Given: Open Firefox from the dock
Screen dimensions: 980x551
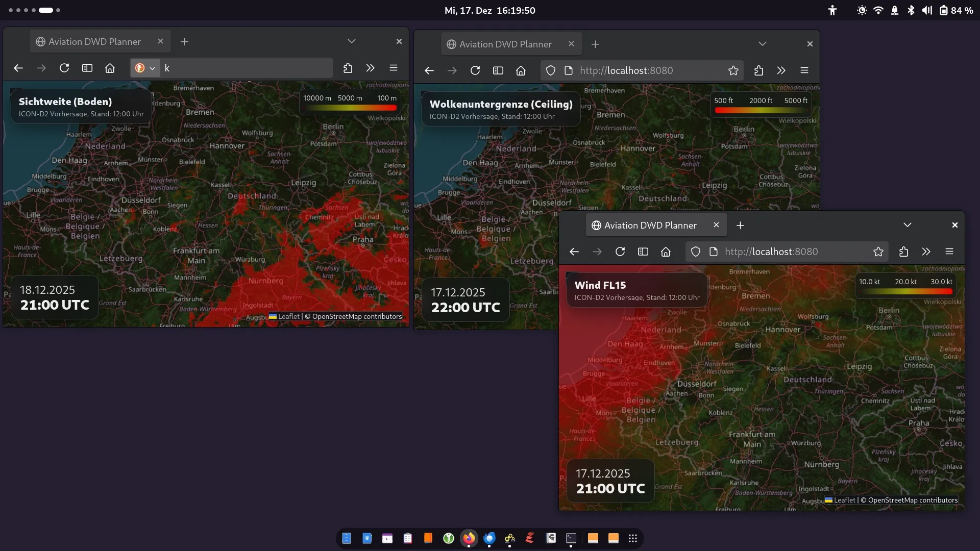Looking at the screenshot, I should [x=469, y=538].
